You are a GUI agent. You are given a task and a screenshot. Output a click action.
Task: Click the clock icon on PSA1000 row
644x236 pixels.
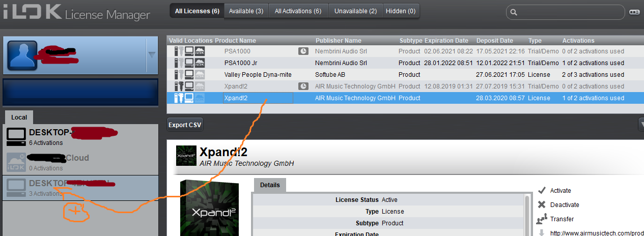[303, 51]
